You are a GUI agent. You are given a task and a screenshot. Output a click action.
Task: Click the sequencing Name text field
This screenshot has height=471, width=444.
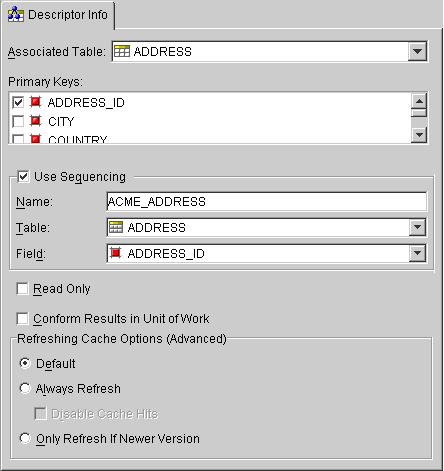267,201
